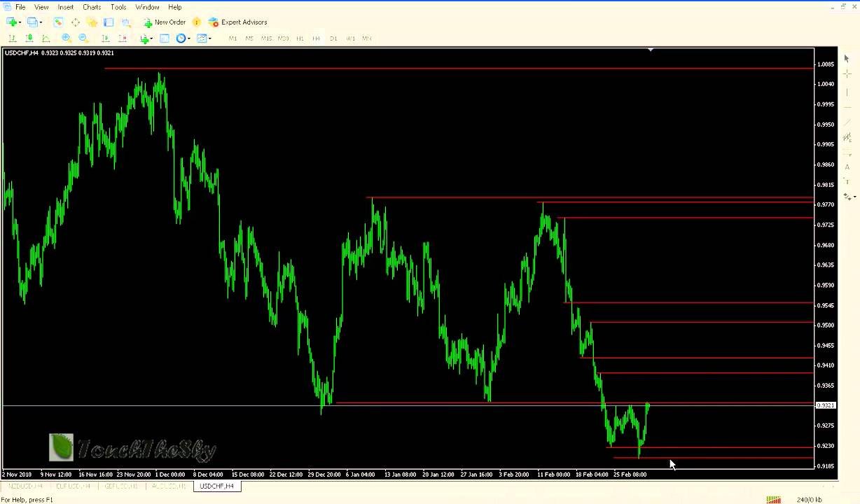Click the yellow MetaEditor icon
860x504 pixels.
[197, 22]
